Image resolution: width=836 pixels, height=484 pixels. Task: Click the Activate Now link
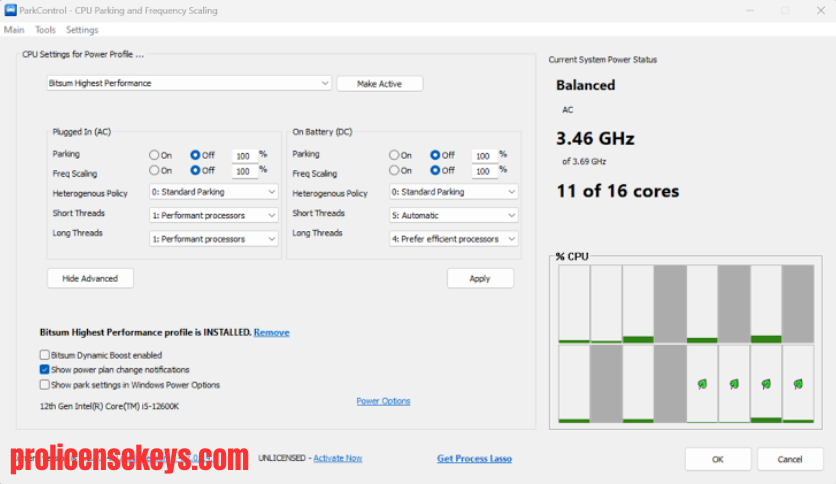coord(337,458)
